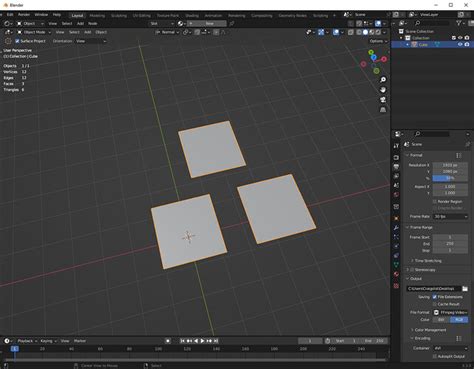Enable the Autosplit Output checkbox
Screen dimensions: 474x369
(x=435, y=356)
